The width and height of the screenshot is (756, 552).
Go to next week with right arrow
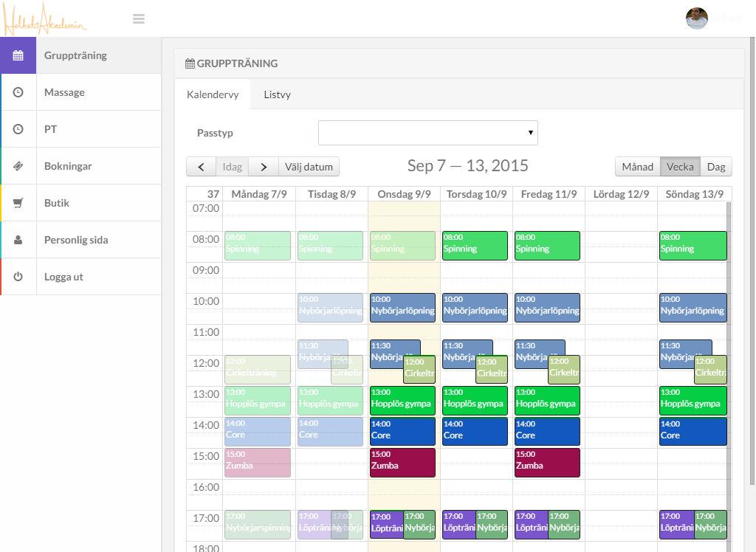coord(264,167)
